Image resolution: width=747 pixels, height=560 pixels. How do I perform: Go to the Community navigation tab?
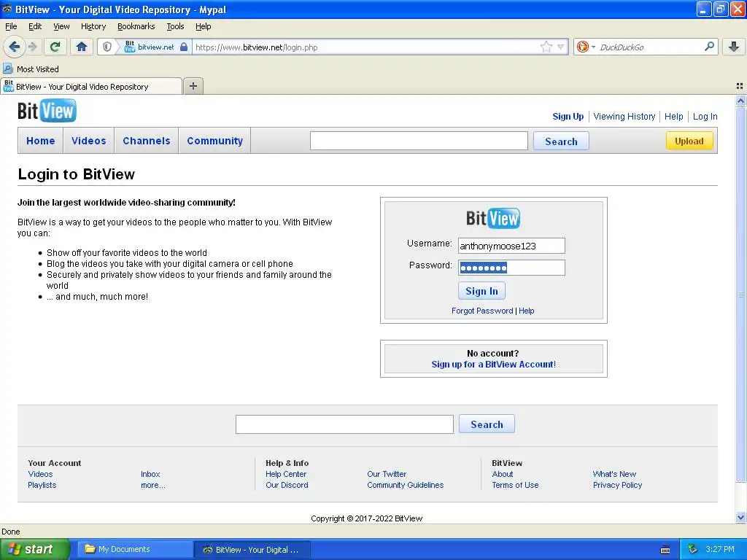pos(215,141)
